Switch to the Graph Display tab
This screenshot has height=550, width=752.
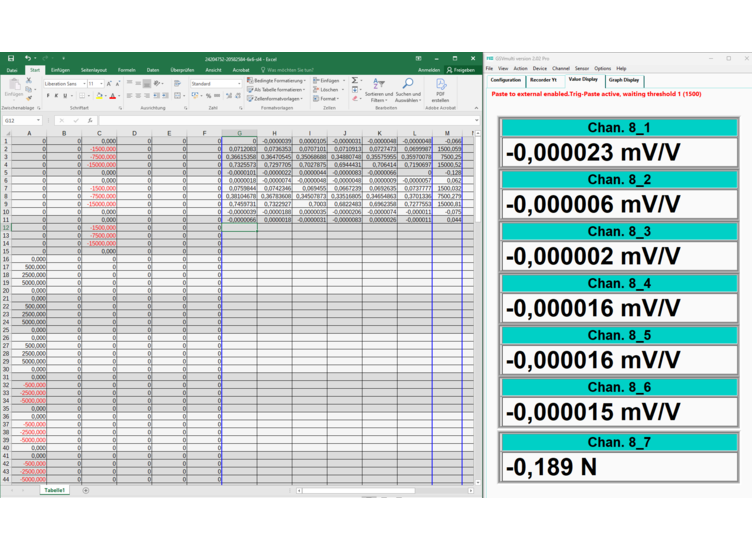point(623,80)
